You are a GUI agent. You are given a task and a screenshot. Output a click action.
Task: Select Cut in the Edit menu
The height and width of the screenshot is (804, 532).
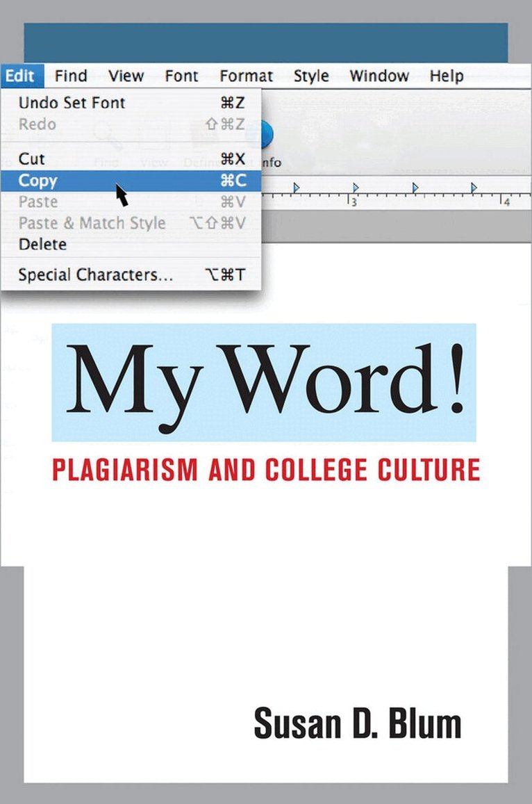[31, 159]
